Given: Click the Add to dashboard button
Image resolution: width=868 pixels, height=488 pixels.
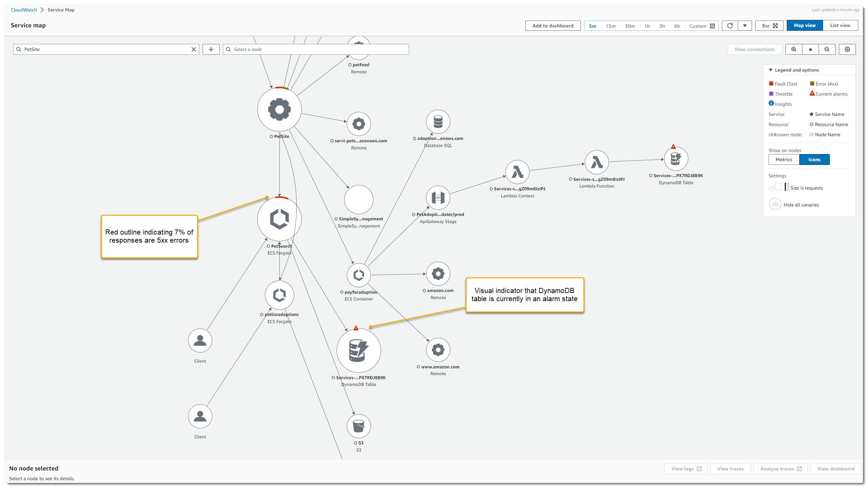Looking at the screenshot, I should pos(553,25).
